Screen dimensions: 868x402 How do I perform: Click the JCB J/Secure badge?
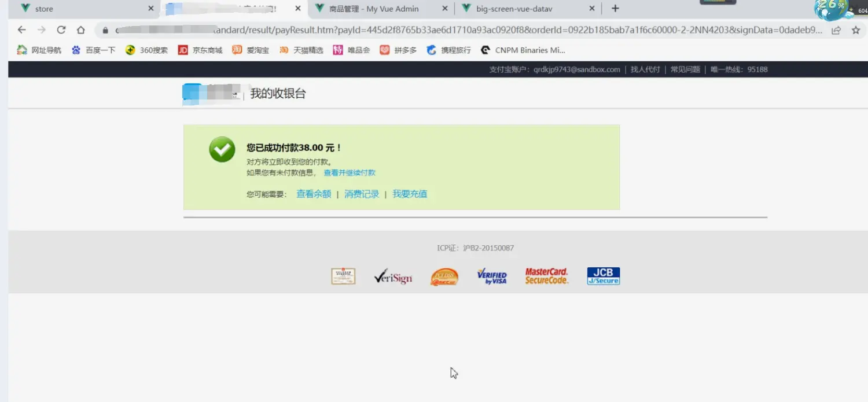tap(603, 276)
